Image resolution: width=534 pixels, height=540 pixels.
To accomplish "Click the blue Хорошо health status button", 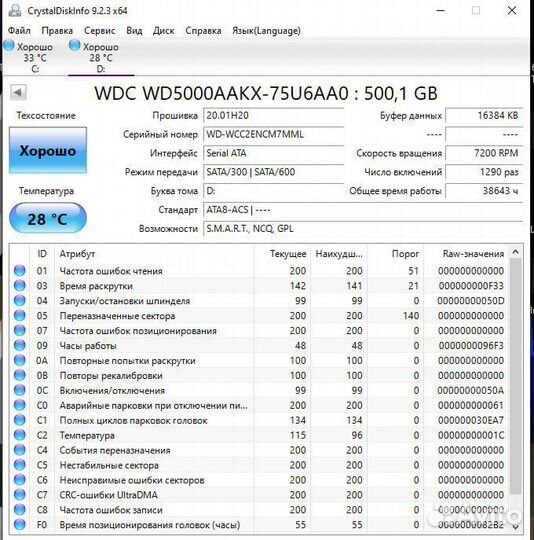I will click(48, 150).
